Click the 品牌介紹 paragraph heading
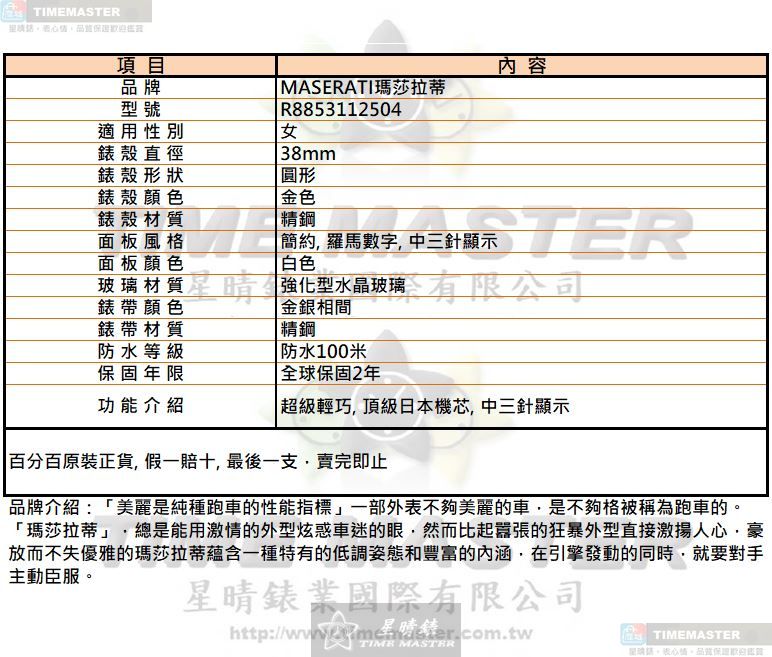 (x=48, y=507)
